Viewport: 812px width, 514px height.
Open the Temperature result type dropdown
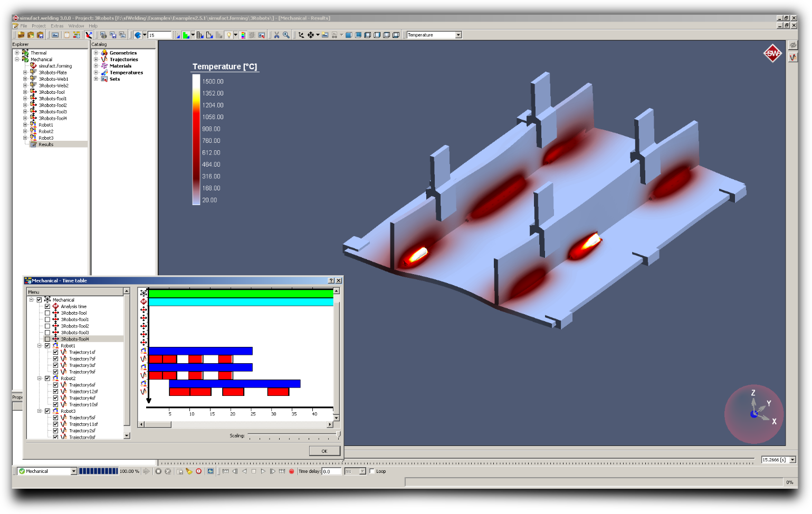point(458,35)
